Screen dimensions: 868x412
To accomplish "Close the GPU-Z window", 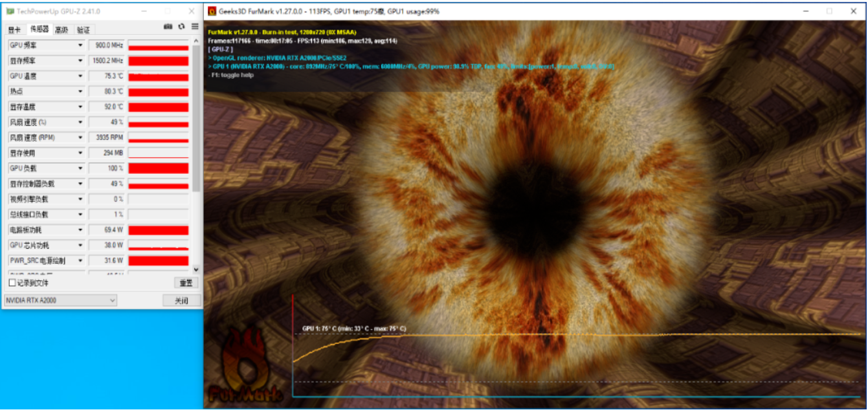I will tap(192, 11).
